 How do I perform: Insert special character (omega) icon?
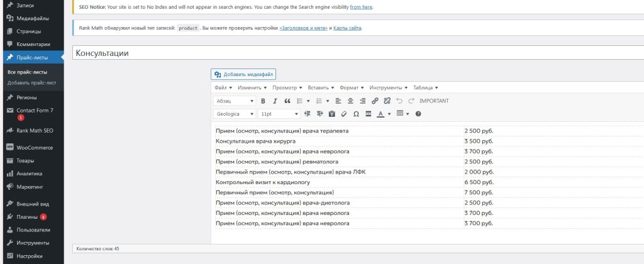coord(356,114)
